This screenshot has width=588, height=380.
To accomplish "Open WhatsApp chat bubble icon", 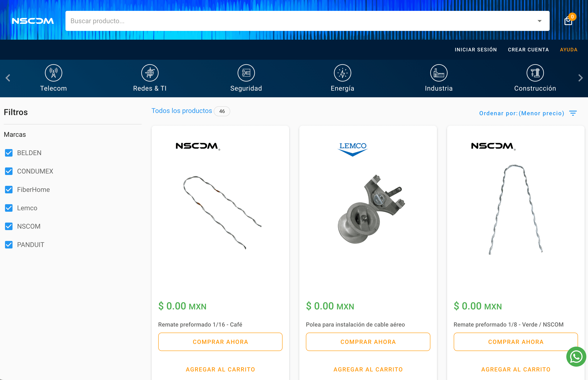I will (x=576, y=357).
